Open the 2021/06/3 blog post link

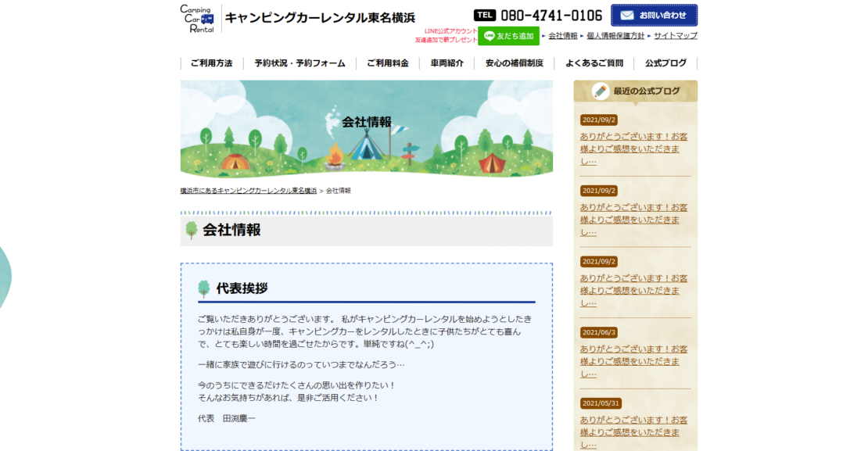[634, 361]
